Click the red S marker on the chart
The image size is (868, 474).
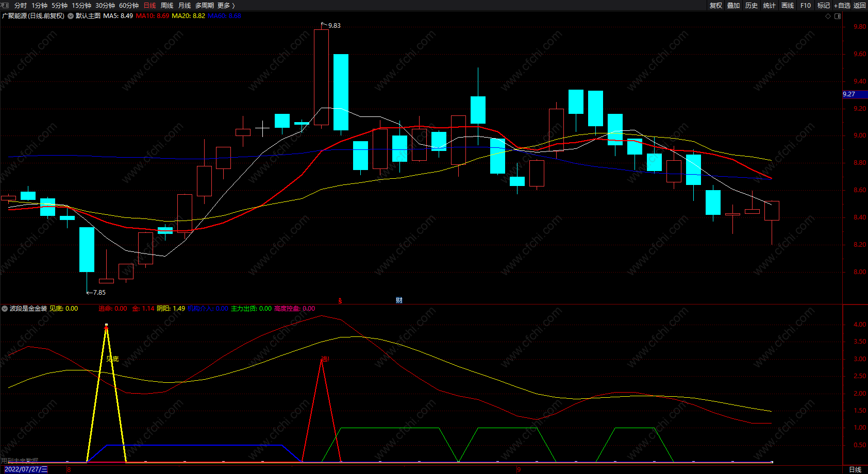(x=340, y=301)
